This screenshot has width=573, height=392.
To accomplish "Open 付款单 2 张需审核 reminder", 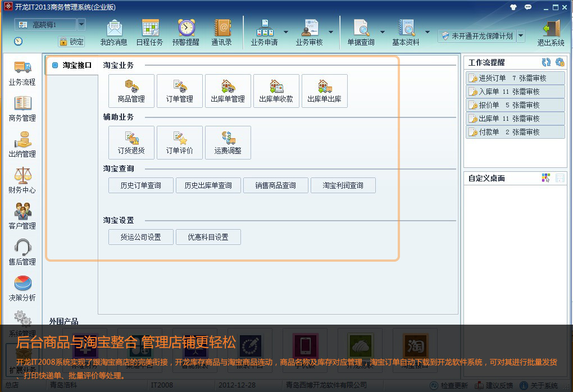I will [516, 132].
